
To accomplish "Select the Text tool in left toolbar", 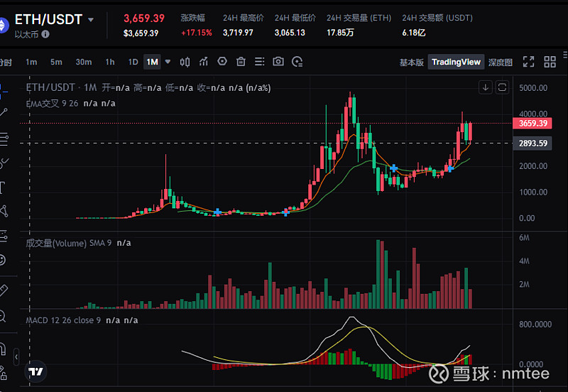I will tap(2, 188).
